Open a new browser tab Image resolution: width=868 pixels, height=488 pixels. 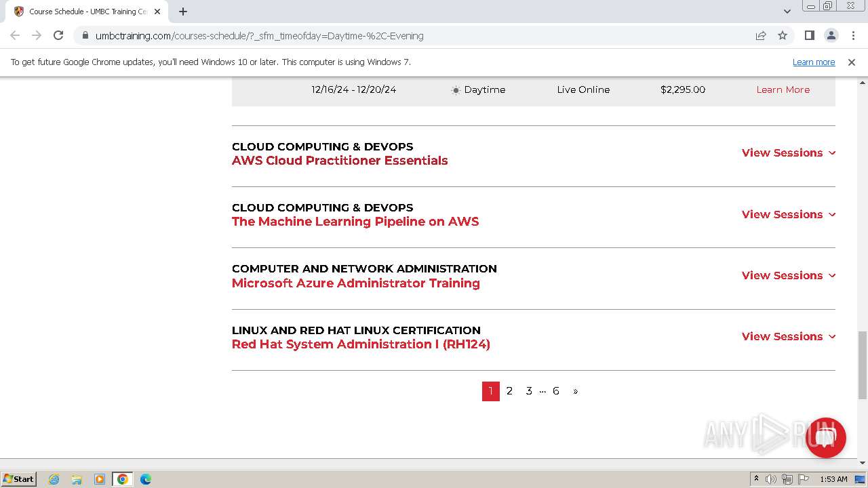click(x=183, y=12)
